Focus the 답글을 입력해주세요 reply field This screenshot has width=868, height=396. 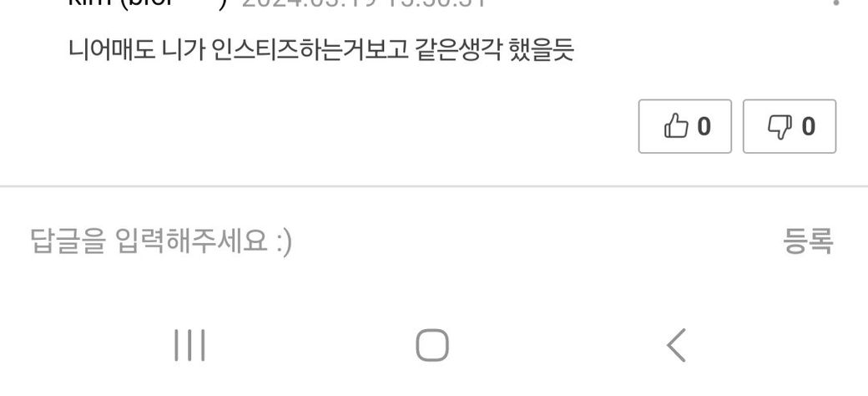pyautogui.click(x=387, y=241)
